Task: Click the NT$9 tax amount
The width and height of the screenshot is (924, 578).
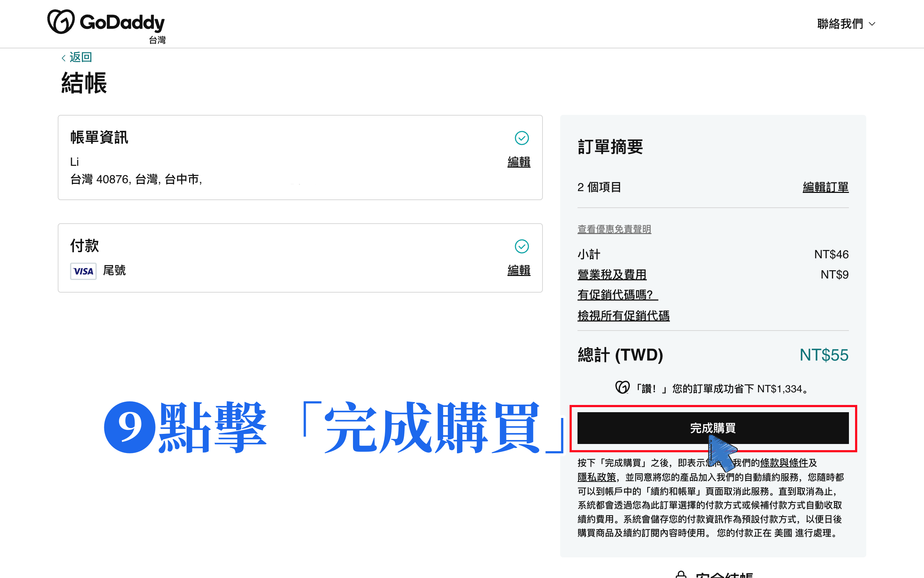Action: pyautogui.click(x=834, y=275)
